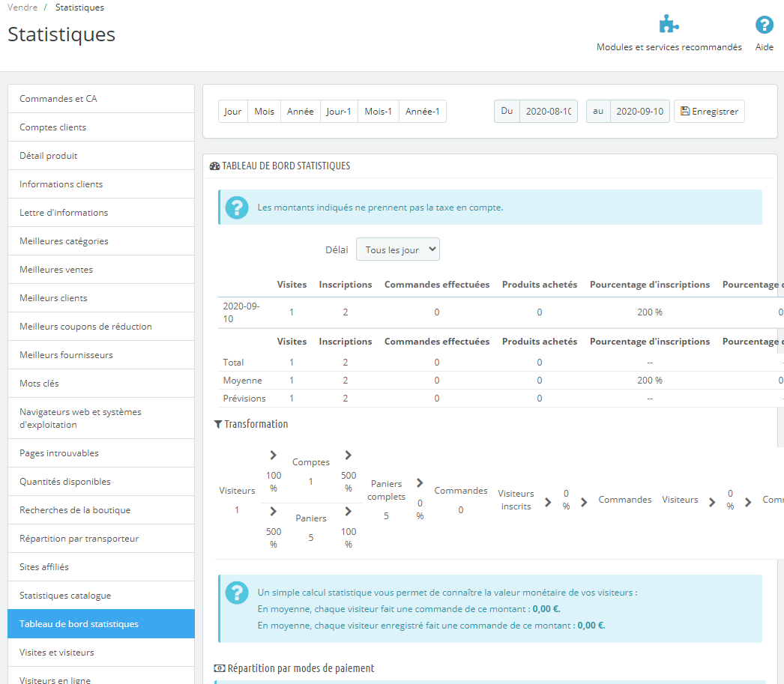Click the 200 % value in Moyenne row
Image resolution: width=784 pixels, height=684 pixels.
[x=650, y=381]
